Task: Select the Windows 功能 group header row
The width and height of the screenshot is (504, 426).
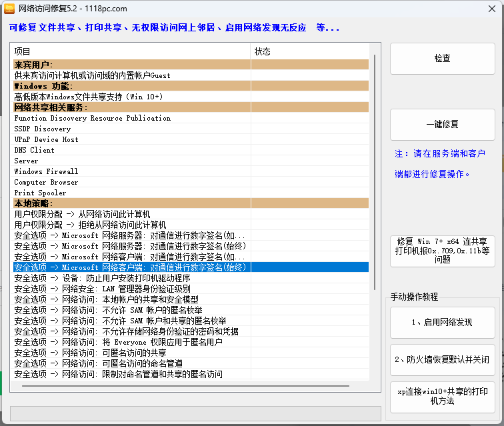Action: [191, 86]
